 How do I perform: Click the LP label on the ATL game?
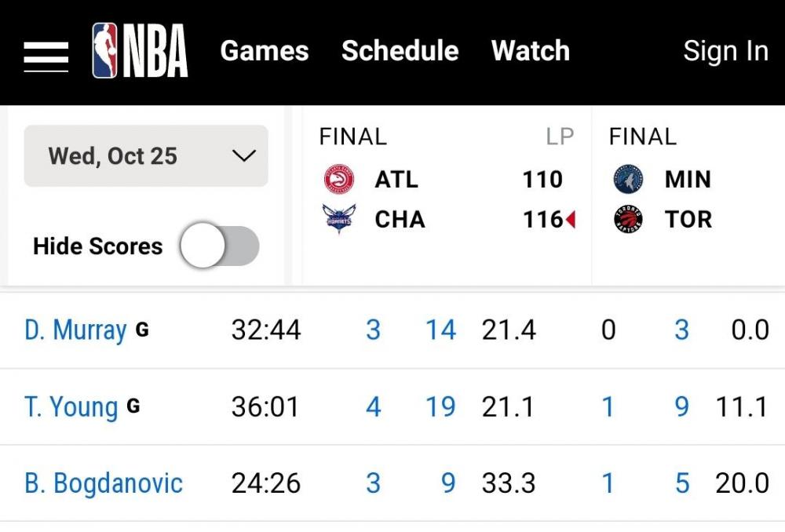tap(560, 137)
